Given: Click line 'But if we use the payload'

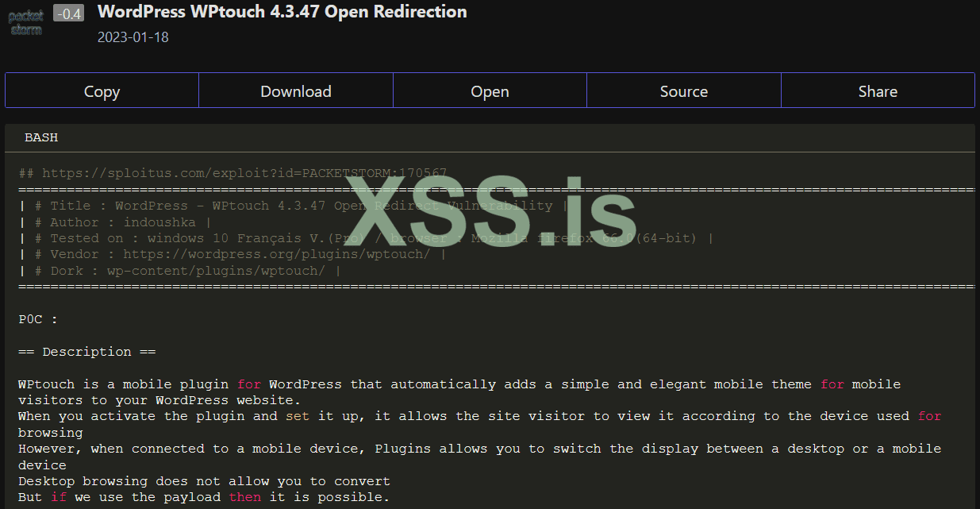Looking at the screenshot, I should (204, 497).
